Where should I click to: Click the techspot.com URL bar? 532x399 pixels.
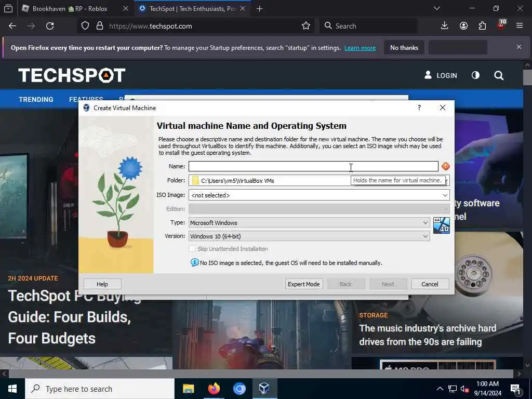(x=197, y=26)
